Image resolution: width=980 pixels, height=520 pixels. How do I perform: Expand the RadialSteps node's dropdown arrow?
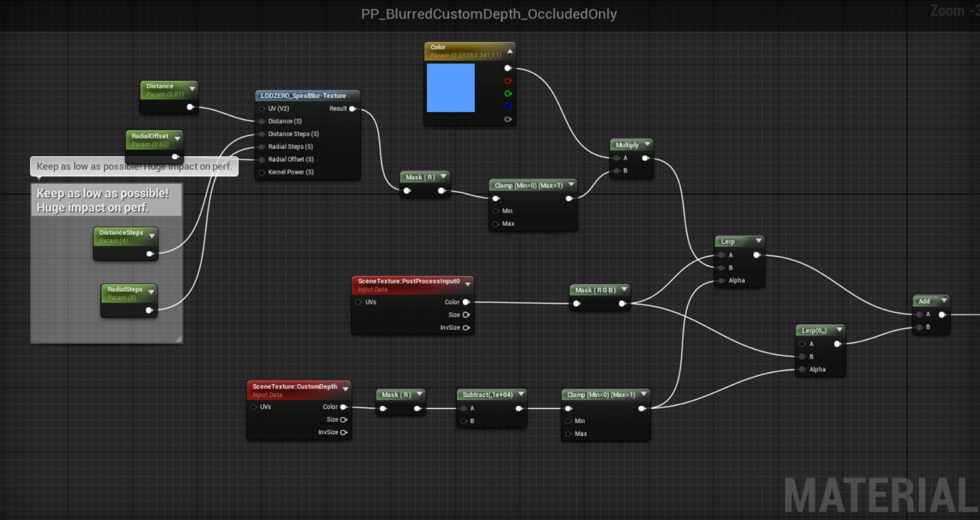point(151,292)
